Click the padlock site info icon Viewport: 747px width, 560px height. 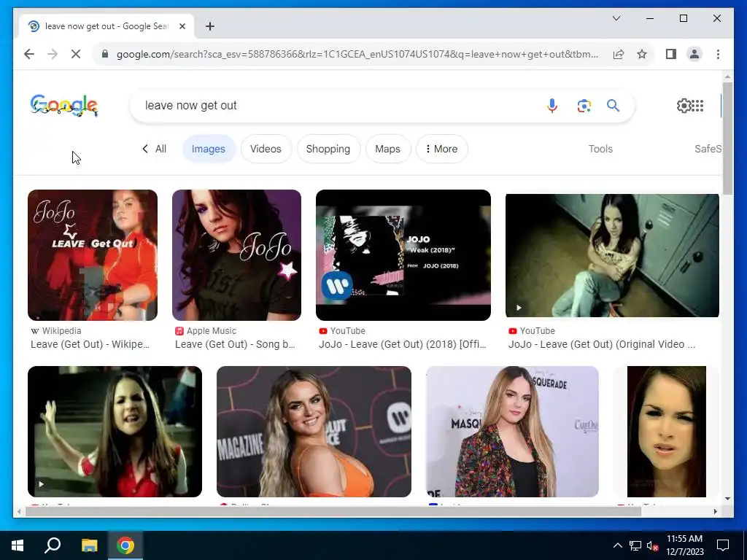tap(105, 54)
